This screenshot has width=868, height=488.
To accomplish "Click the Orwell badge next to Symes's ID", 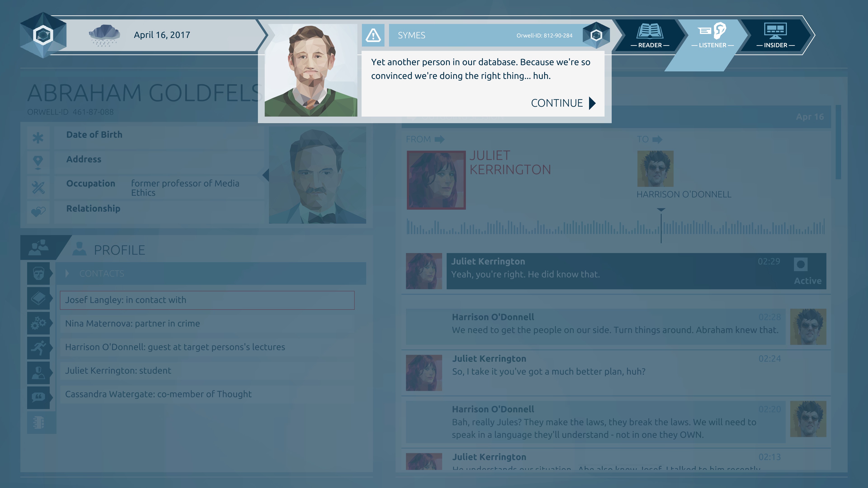I will 596,35.
